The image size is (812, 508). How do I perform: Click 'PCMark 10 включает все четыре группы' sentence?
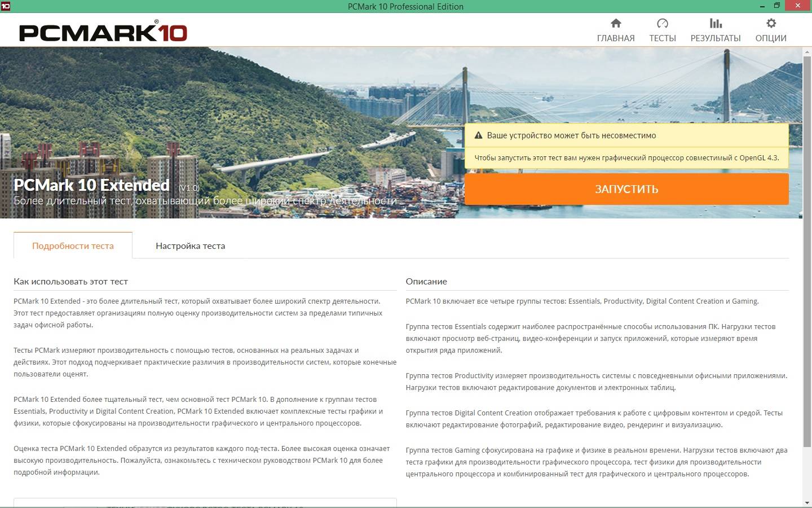[x=582, y=301]
